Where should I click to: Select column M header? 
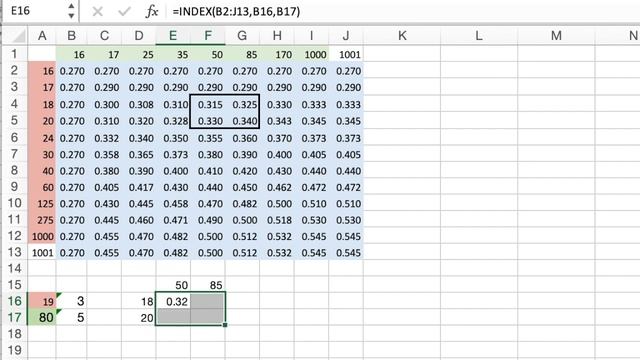(556, 36)
